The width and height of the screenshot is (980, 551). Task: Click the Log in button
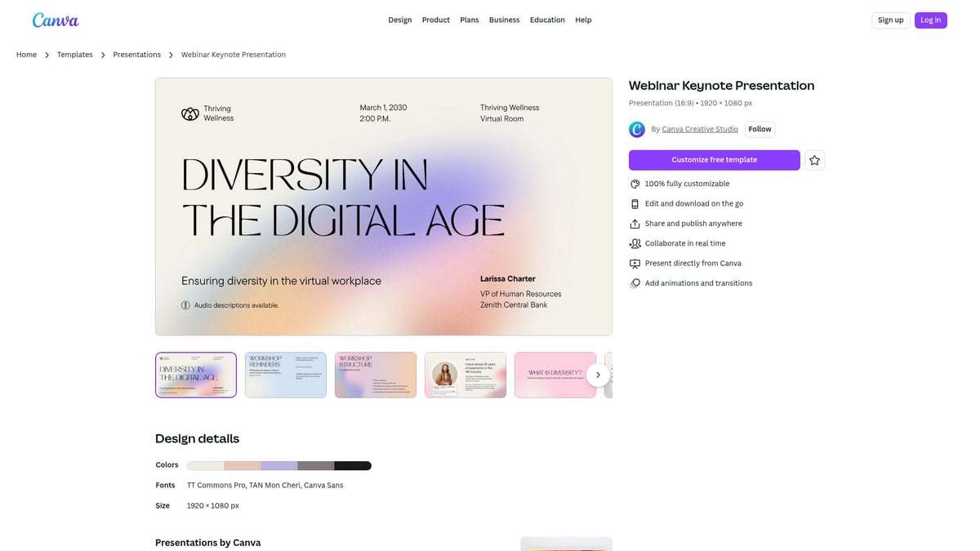point(930,20)
